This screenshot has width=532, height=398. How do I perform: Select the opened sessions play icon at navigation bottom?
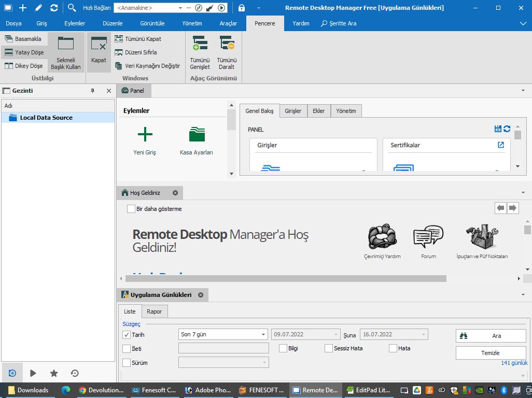pos(33,373)
